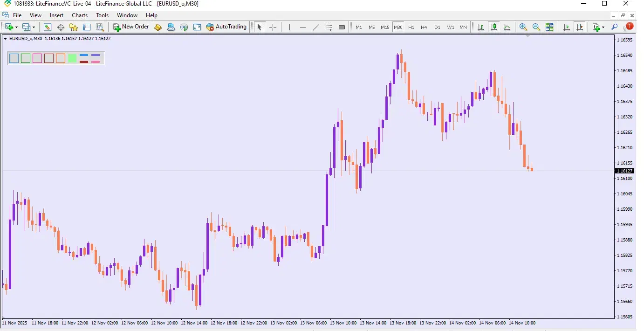Open the Insert menu
The height and width of the screenshot is (331, 644).
coord(56,15)
